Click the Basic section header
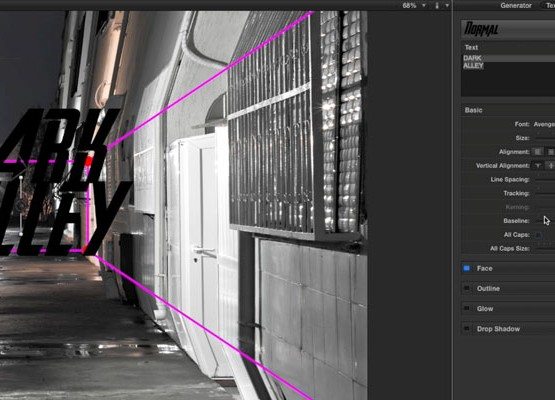 click(508, 110)
